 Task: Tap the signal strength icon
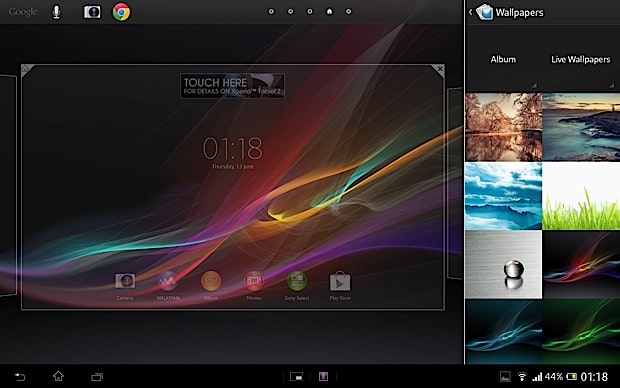537,377
